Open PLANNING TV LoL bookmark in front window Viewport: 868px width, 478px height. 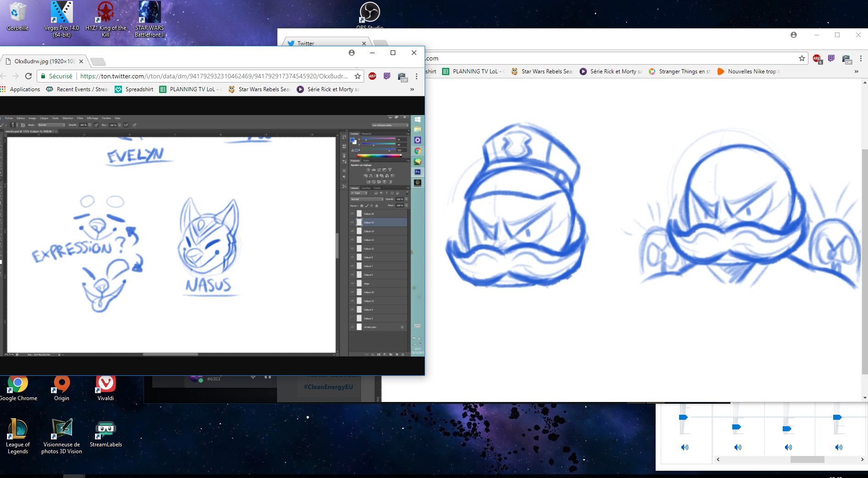190,89
